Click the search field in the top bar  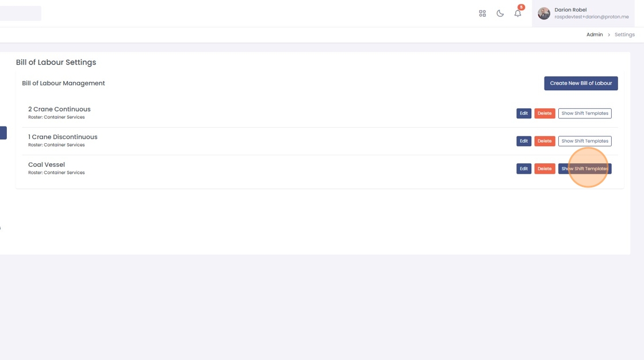20,13
